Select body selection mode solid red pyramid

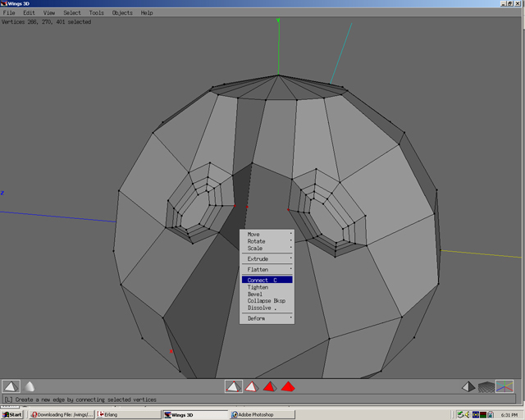tap(288, 387)
